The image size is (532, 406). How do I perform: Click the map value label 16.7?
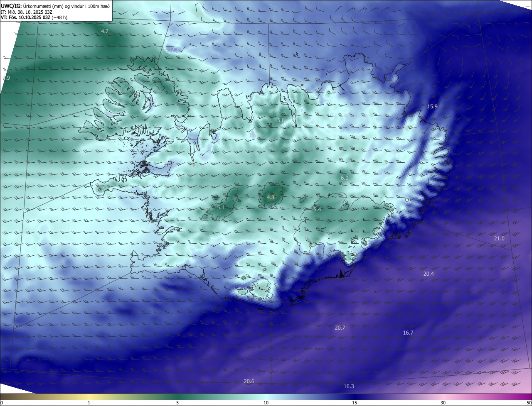(408, 333)
